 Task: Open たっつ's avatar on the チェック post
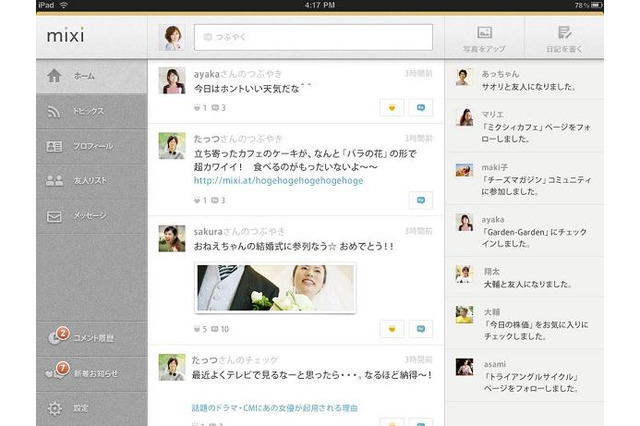tap(172, 367)
